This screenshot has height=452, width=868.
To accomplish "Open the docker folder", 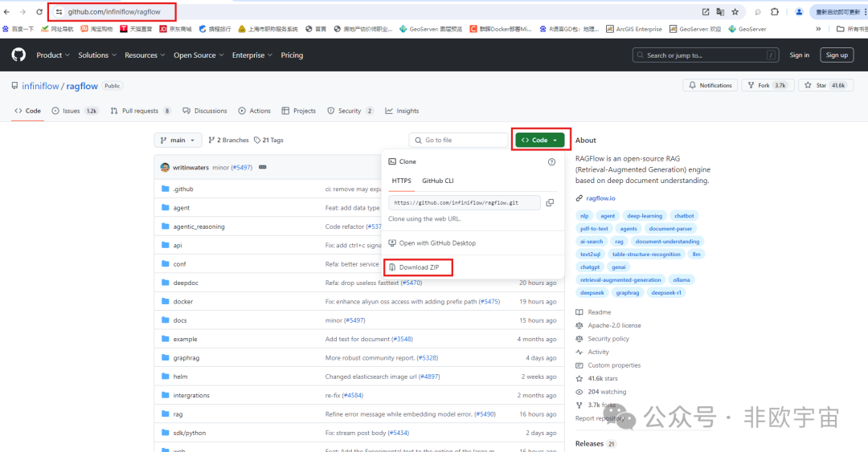I will pyautogui.click(x=182, y=302).
